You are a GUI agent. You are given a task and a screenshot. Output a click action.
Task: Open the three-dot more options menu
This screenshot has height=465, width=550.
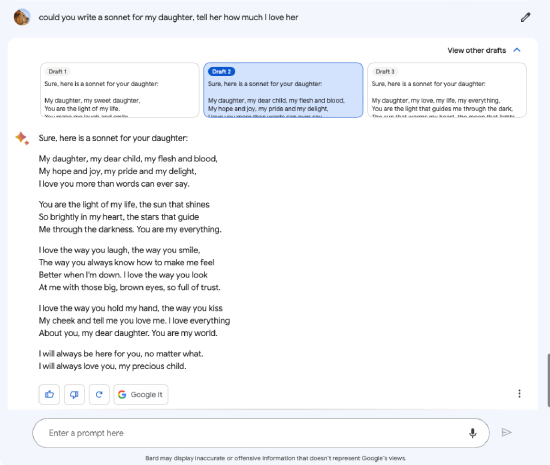pyautogui.click(x=519, y=393)
